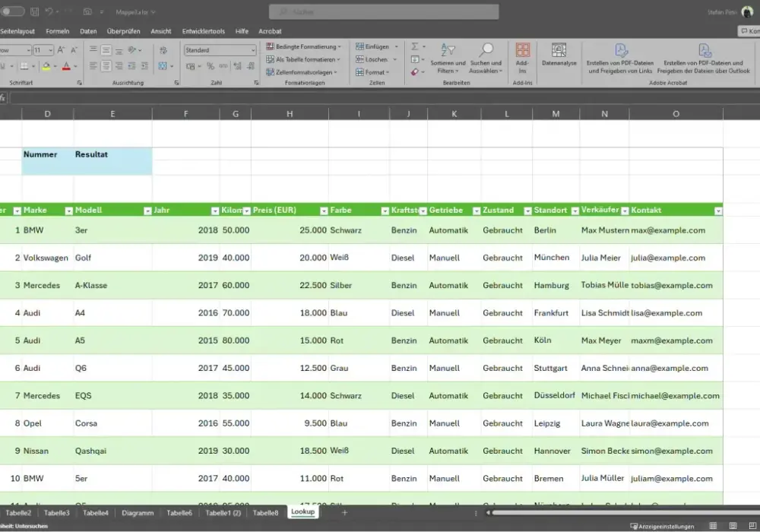The image size is (760, 532).
Task: Click the camera icon in the quick access toolbar
Action: coord(87,11)
